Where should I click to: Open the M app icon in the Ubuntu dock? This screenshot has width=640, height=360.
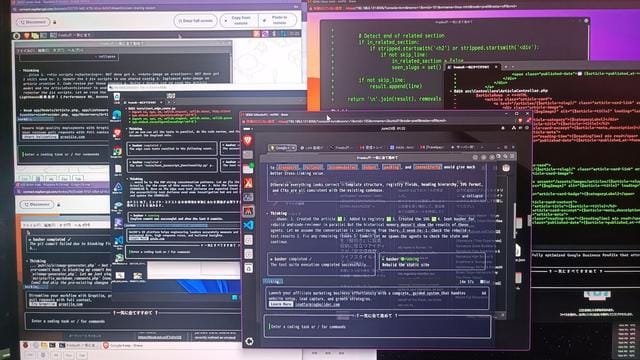248,211
